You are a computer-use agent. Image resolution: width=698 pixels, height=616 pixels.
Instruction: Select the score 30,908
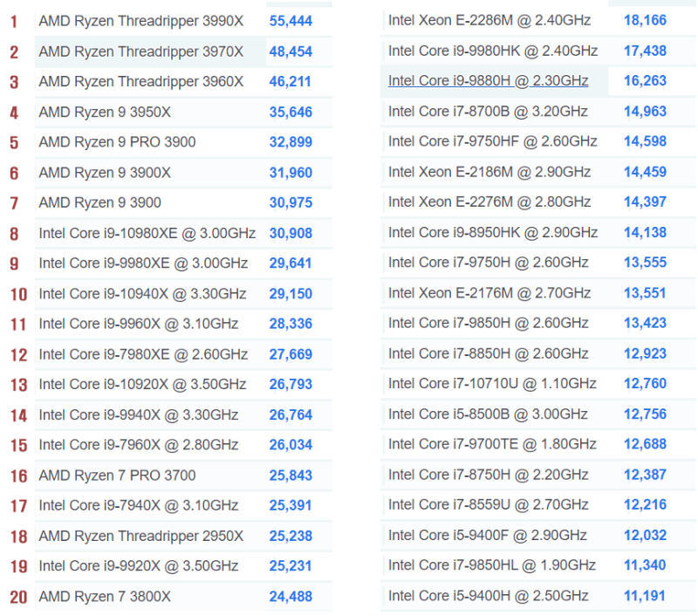(x=291, y=233)
